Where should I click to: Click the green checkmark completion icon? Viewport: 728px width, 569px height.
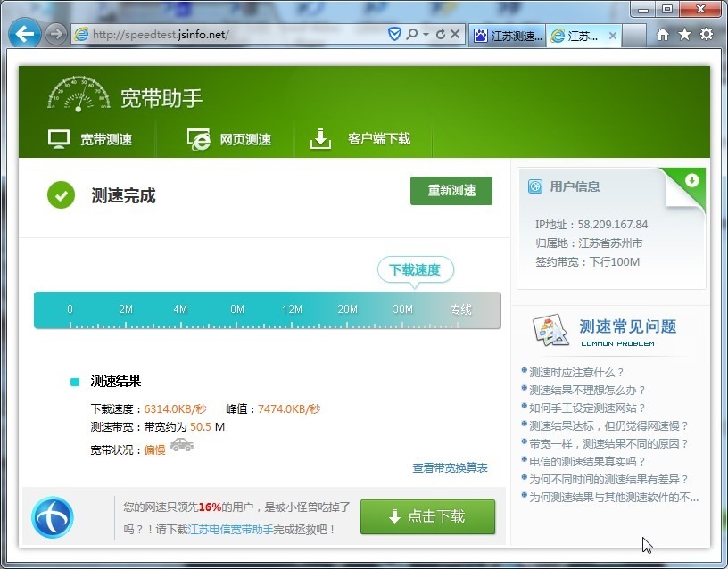click(x=61, y=195)
